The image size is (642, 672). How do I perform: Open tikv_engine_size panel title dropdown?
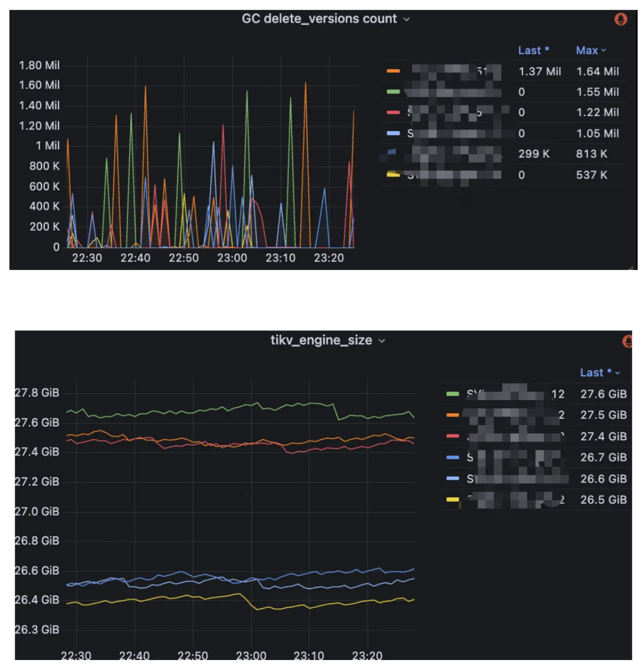pos(382,341)
